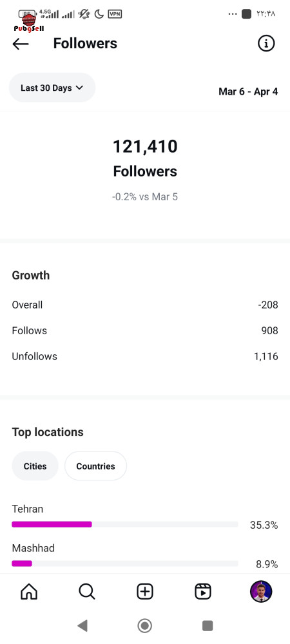Tap the create new post plus icon

(144, 592)
